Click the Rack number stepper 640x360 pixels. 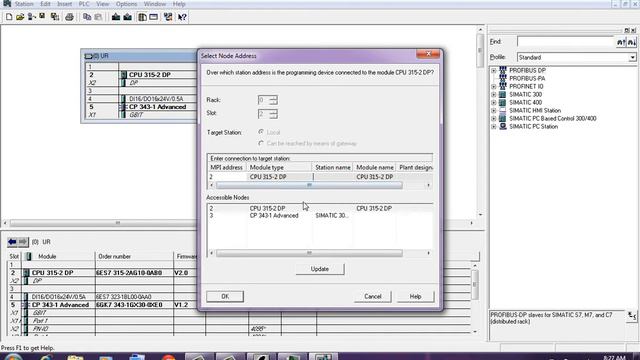tap(273, 100)
